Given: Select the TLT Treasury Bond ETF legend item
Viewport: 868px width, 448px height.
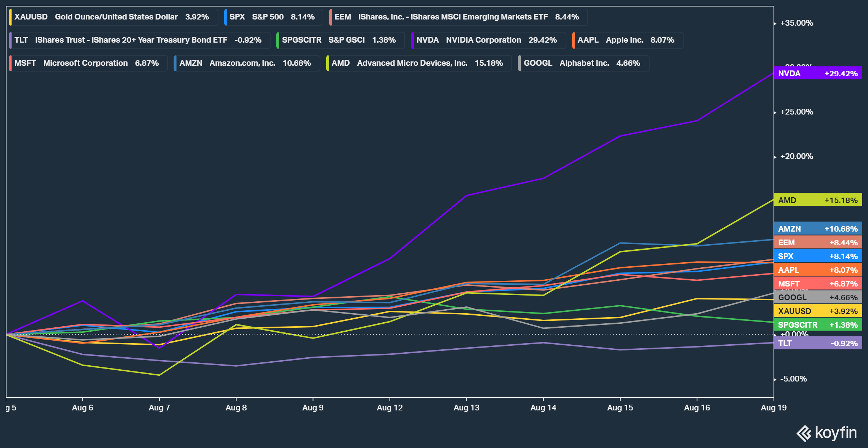Looking at the screenshot, I should (x=139, y=40).
